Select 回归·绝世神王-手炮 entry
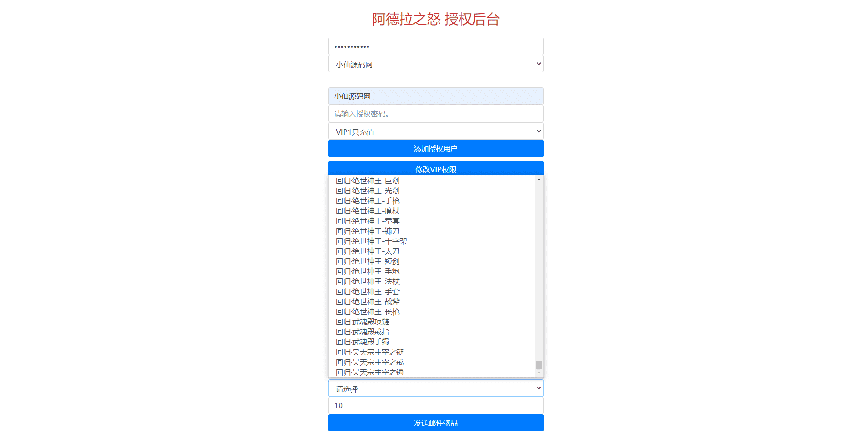Viewport: 868px width, 442px height. [432, 272]
